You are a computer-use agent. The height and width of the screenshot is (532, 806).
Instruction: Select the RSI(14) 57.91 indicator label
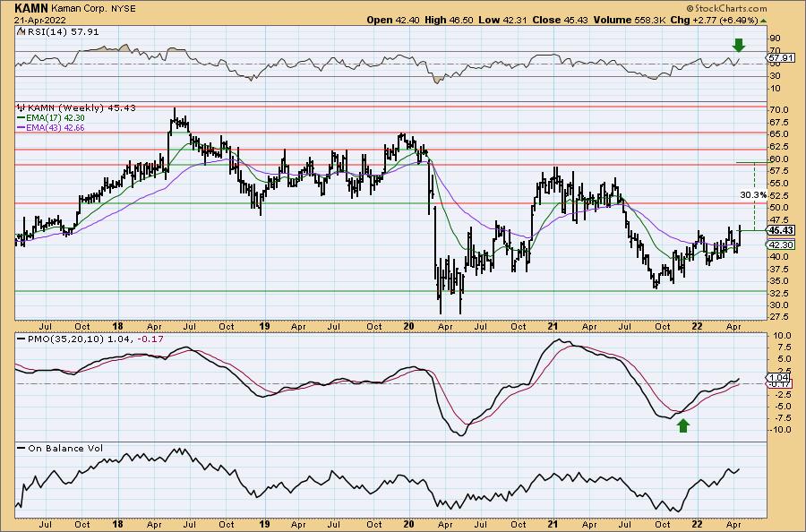[x=62, y=32]
